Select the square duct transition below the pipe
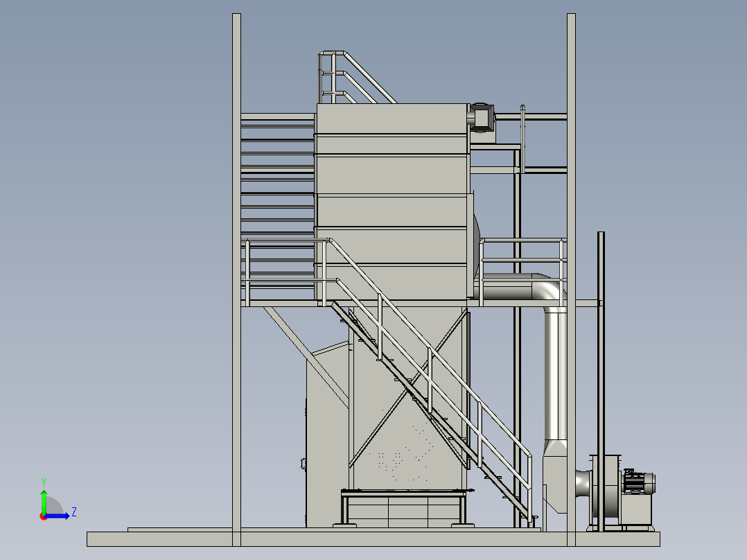The width and height of the screenshot is (747, 560). point(555,477)
